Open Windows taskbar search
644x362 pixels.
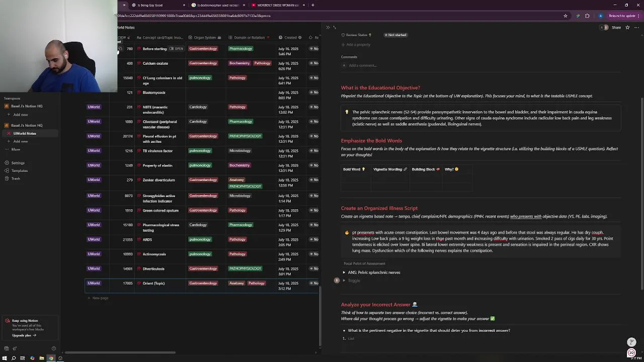[14, 358]
